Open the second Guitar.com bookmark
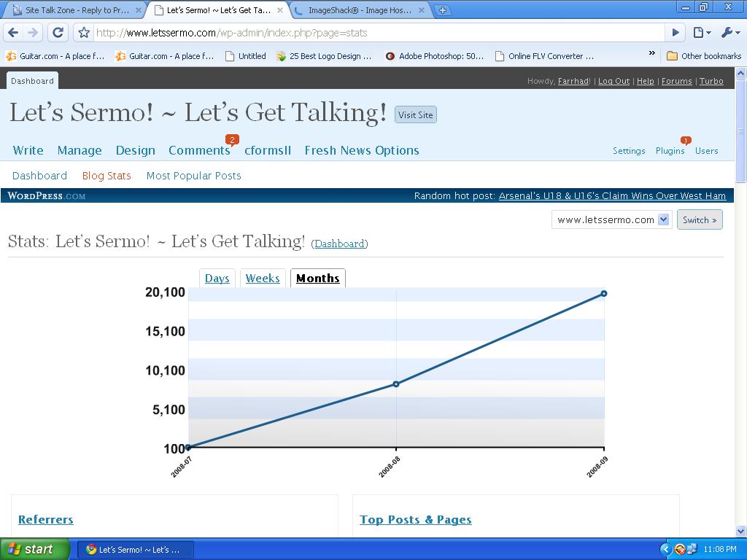The image size is (747, 560). (165, 56)
